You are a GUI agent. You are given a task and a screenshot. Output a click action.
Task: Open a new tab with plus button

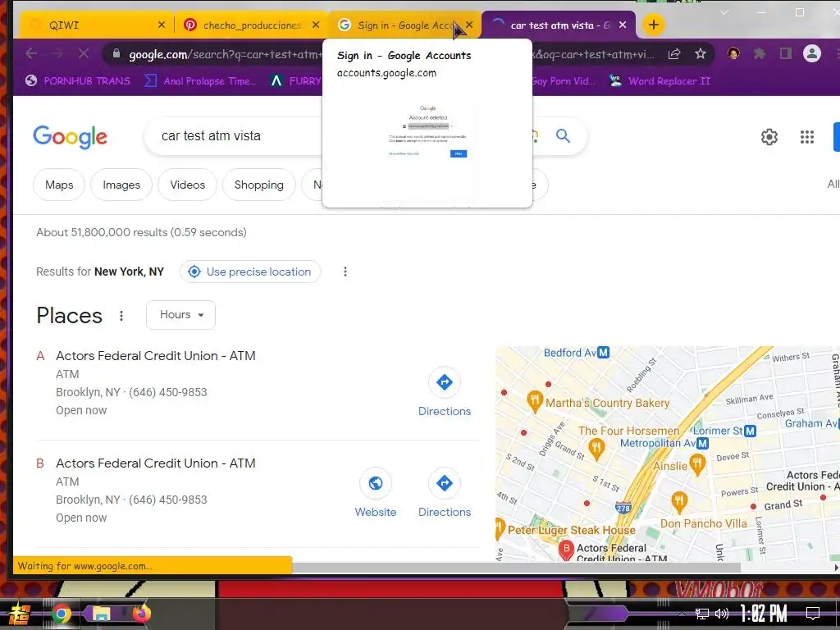pyautogui.click(x=654, y=25)
